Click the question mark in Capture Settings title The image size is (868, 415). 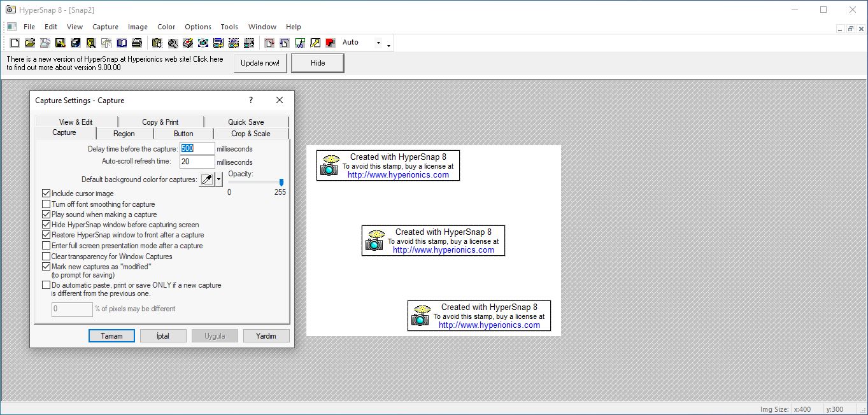(x=251, y=100)
